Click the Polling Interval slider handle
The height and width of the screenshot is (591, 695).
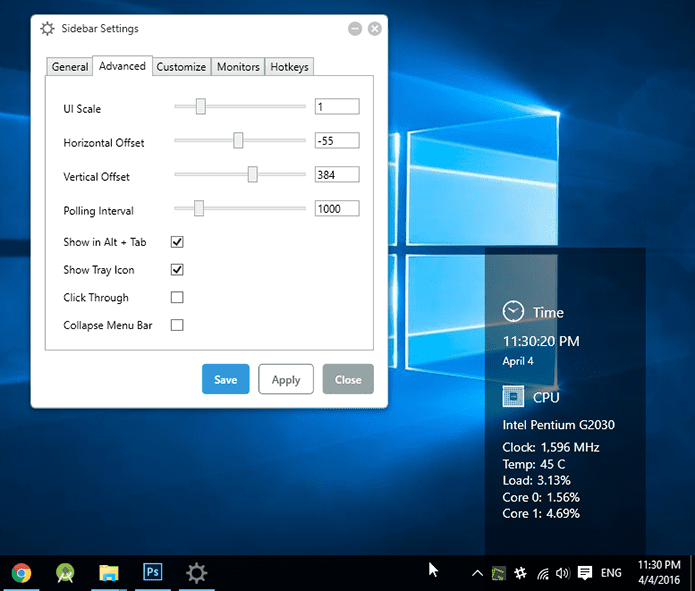199,208
